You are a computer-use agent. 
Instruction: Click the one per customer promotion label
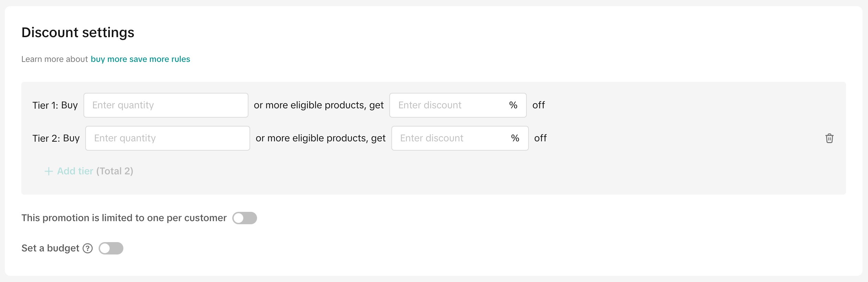point(124,218)
